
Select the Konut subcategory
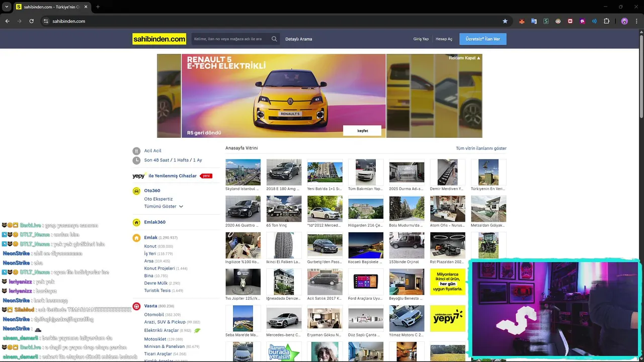pyautogui.click(x=150, y=246)
